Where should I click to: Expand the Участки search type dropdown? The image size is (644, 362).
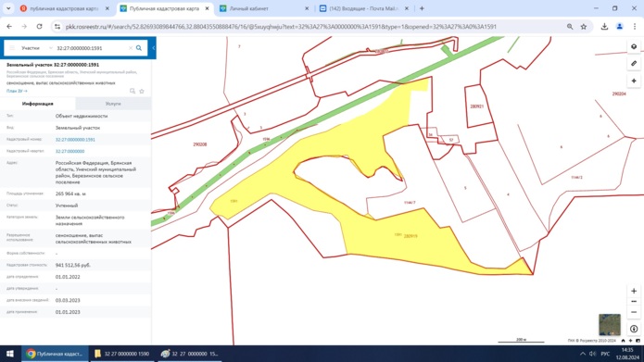pos(36,48)
